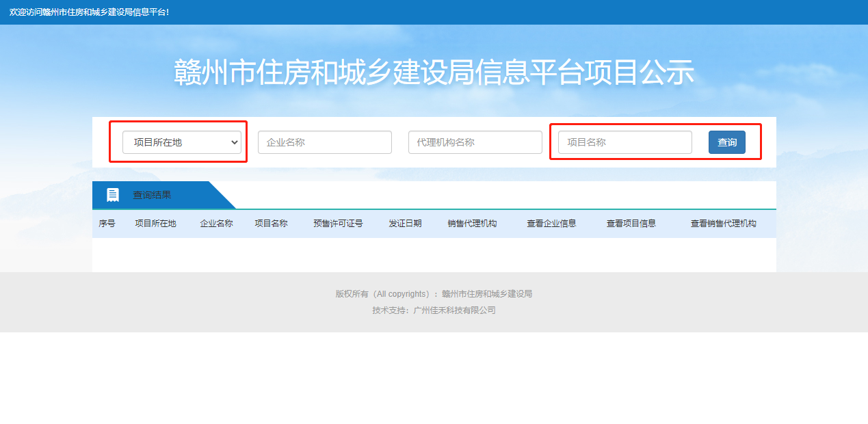Click the 序号 column header
Viewport: 868px width, 424px height.
tap(107, 223)
